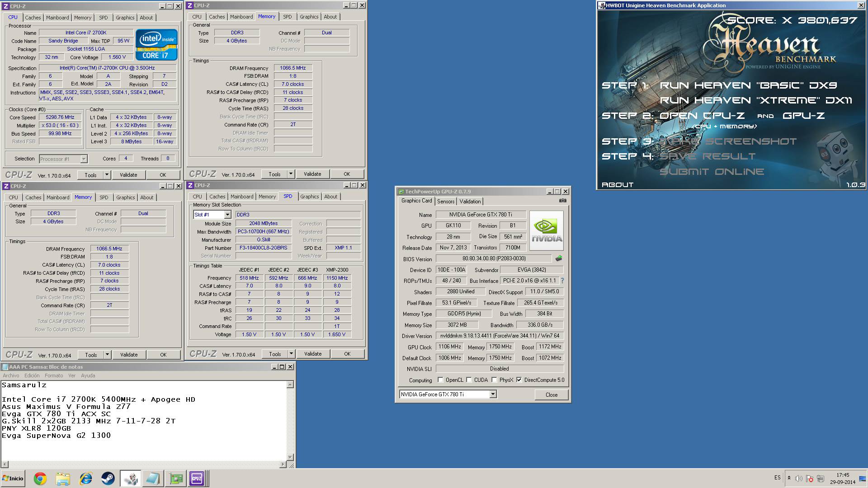
Task: Click the GPU-Z link in Heaven Step 2
Action: tap(803, 116)
